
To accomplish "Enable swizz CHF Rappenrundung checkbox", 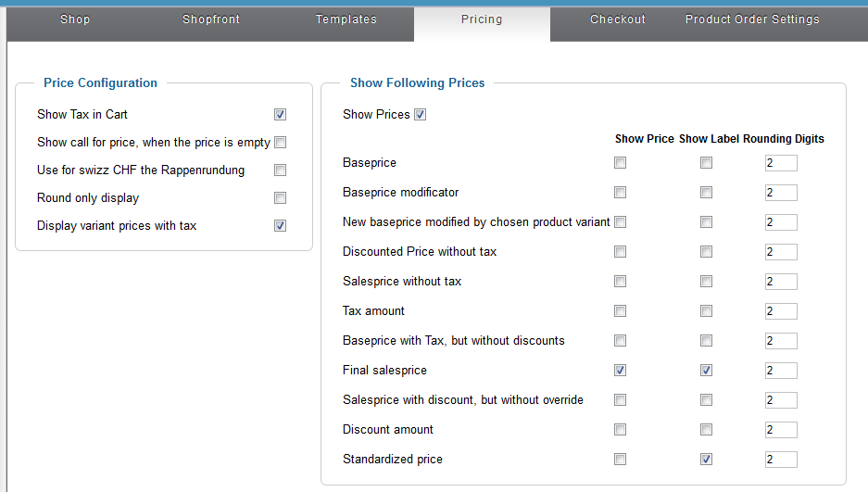I will (x=280, y=170).
